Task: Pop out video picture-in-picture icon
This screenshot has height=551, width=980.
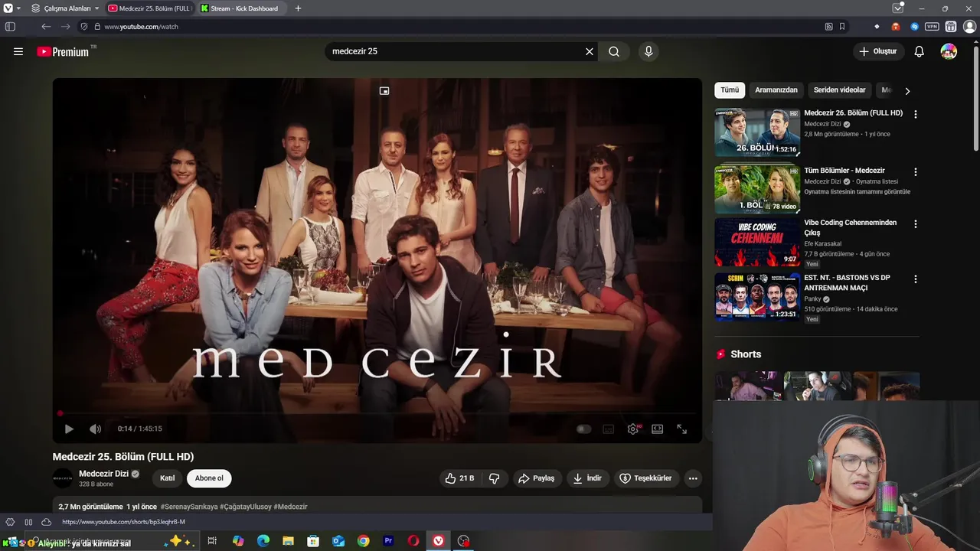Action: pos(384,91)
